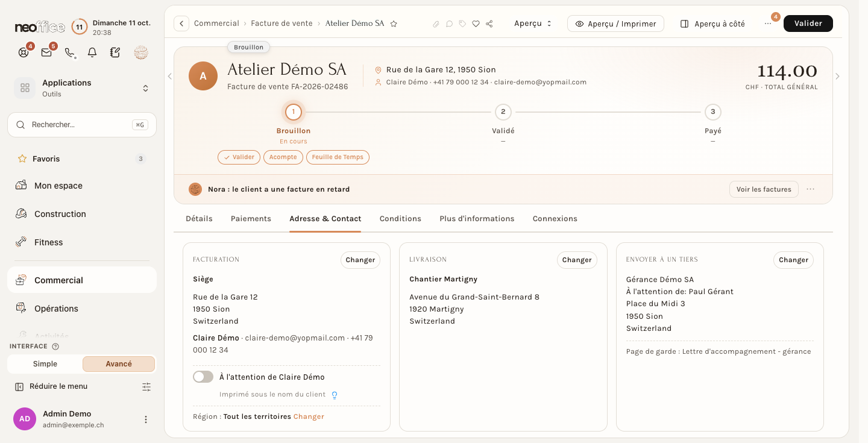
Task: Open attachments paperclip icon
Action: 436,24
